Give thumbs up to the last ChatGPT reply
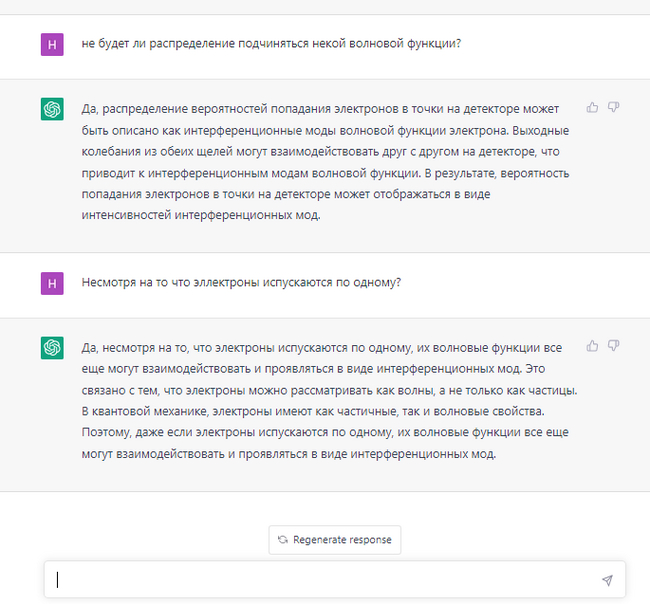650x604 pixels. pos(592,346)
